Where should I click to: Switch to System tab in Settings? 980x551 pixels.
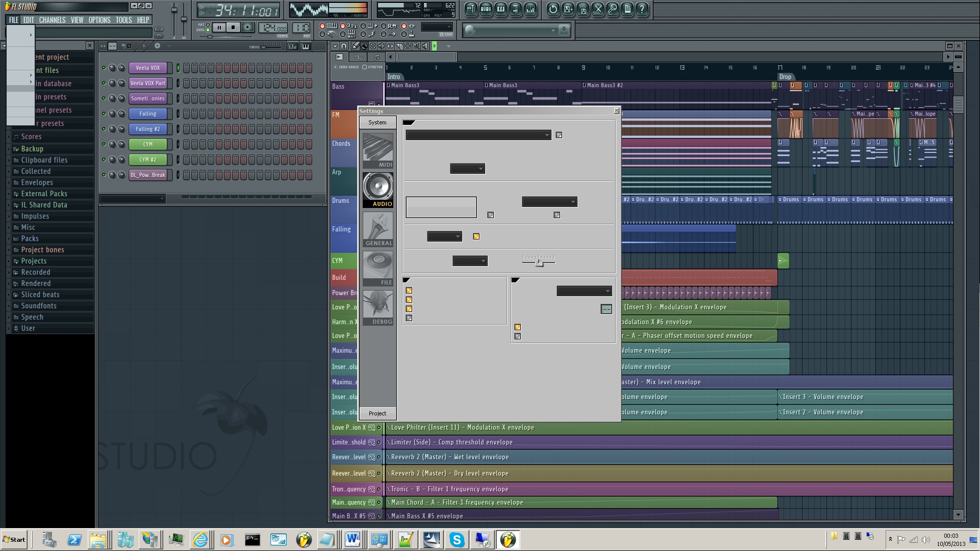pyautogui.click(x=378, y=122)
